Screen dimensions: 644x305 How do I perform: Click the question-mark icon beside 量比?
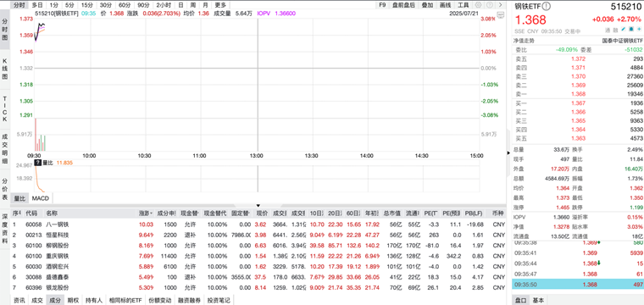pyautogui.click(x=38, y=163)
